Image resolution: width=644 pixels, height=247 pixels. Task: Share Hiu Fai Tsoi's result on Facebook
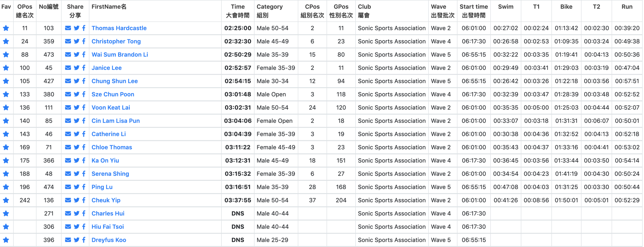pos(83,227)
